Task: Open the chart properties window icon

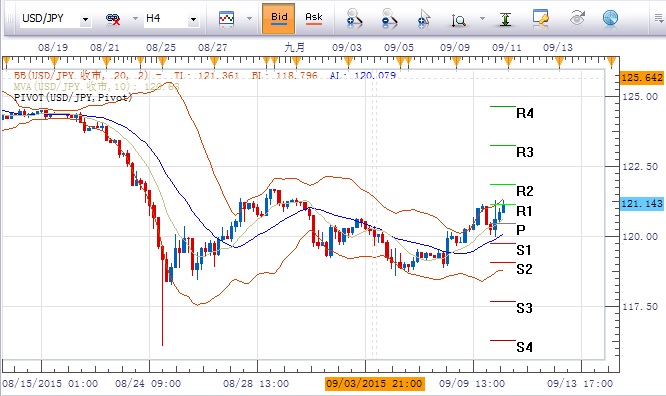Action: click(540, 19)
